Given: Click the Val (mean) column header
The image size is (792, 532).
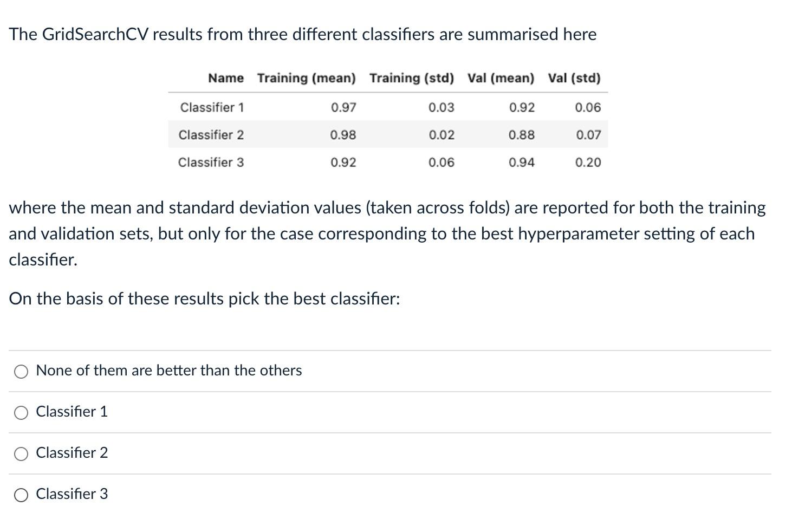Looking at the screenshot, I should pos(501,78).
